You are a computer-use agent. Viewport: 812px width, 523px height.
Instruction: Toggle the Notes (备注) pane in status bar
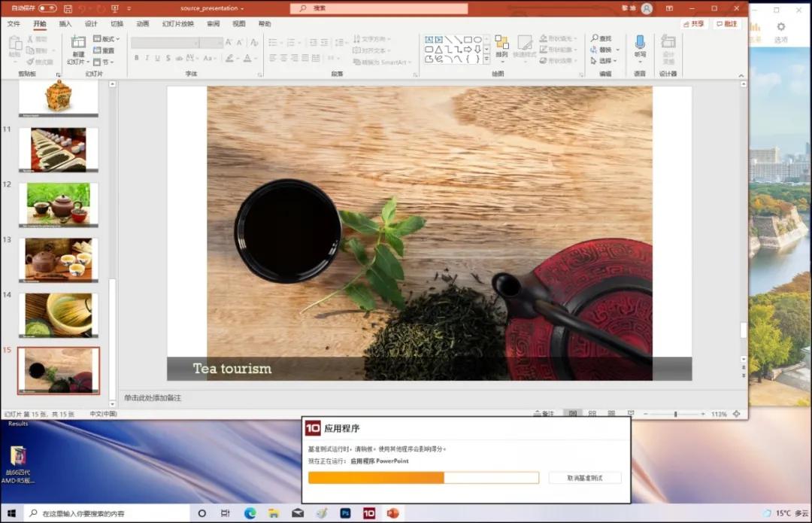[x=543, y=414]
